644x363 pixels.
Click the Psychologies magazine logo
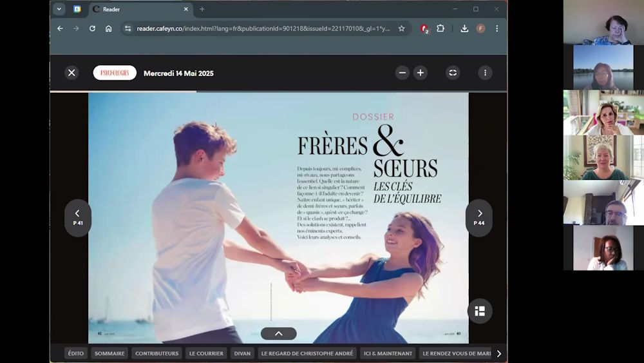tap(115, 73)
